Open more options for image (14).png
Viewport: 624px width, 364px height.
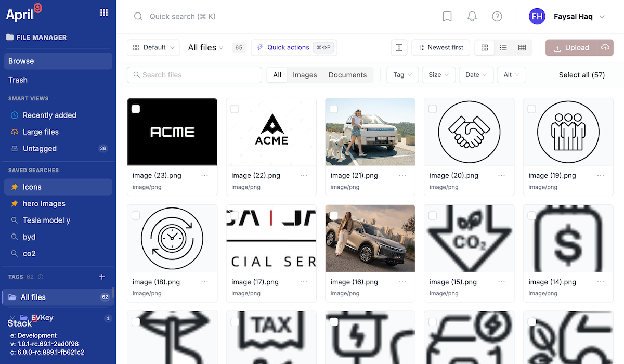601,282
